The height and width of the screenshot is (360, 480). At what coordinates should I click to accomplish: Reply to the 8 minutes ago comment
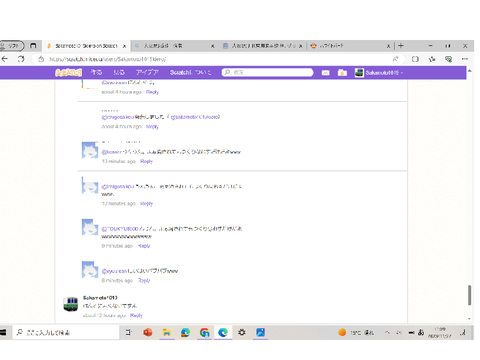coord(144,281)
